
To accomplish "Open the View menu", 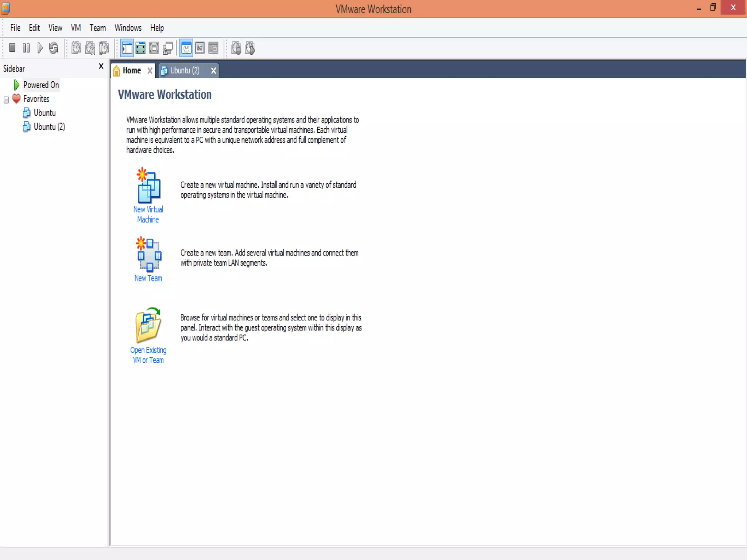I will [55, 28].
